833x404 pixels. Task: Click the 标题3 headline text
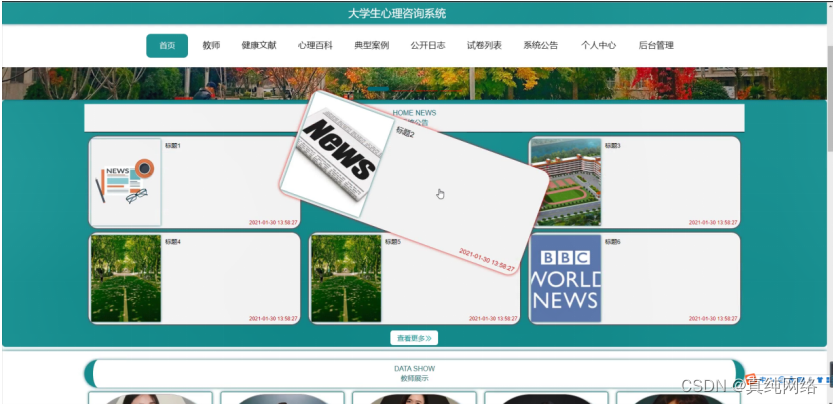(613, 146)
